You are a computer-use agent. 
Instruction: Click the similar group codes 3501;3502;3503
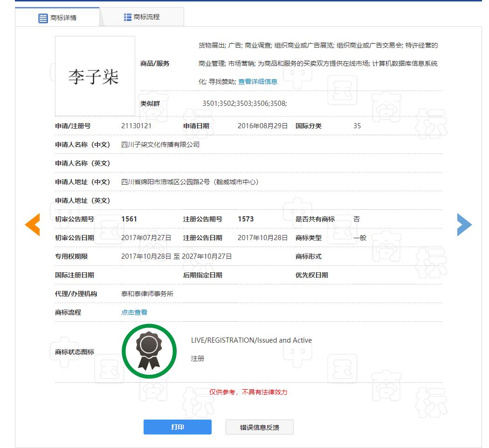click(244, 103)
